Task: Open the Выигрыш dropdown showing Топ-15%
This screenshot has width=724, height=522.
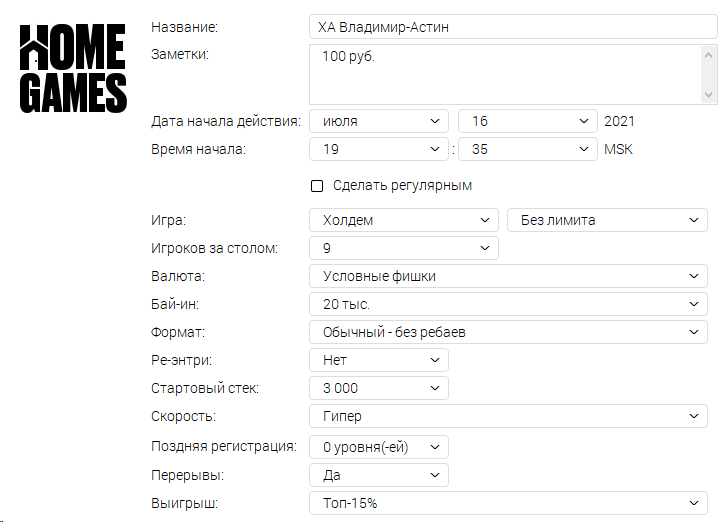Action: coord(508,503)
